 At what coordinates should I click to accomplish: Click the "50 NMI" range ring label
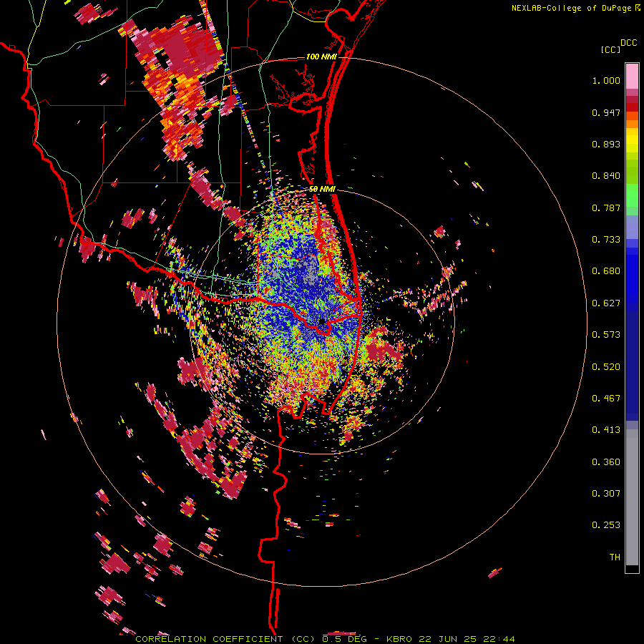click(321, 189)
